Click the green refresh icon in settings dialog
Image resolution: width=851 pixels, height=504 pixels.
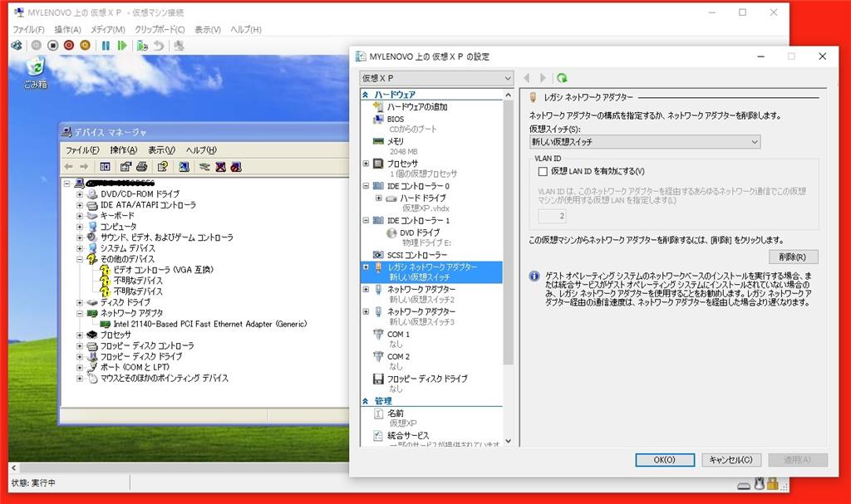(562, 78)
